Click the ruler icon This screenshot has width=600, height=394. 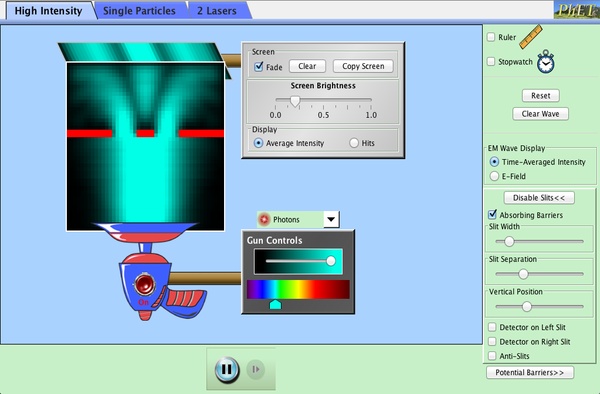click(x=531, y=37)
